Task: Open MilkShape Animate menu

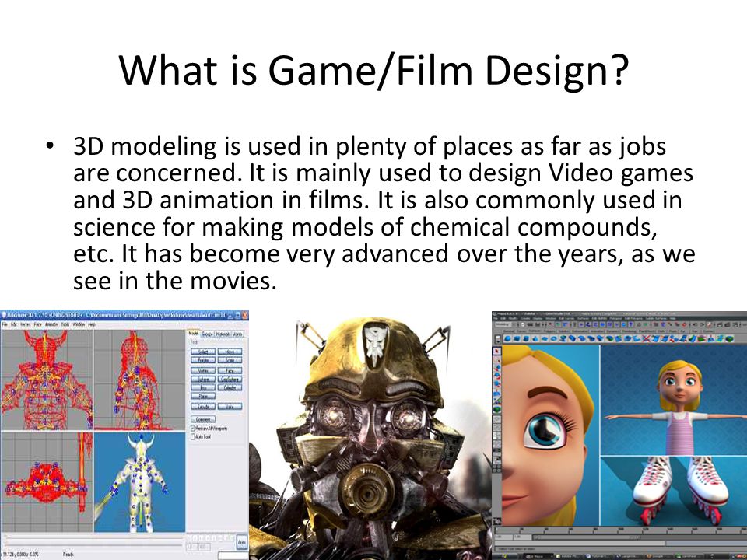Action: tap(51, 324)
